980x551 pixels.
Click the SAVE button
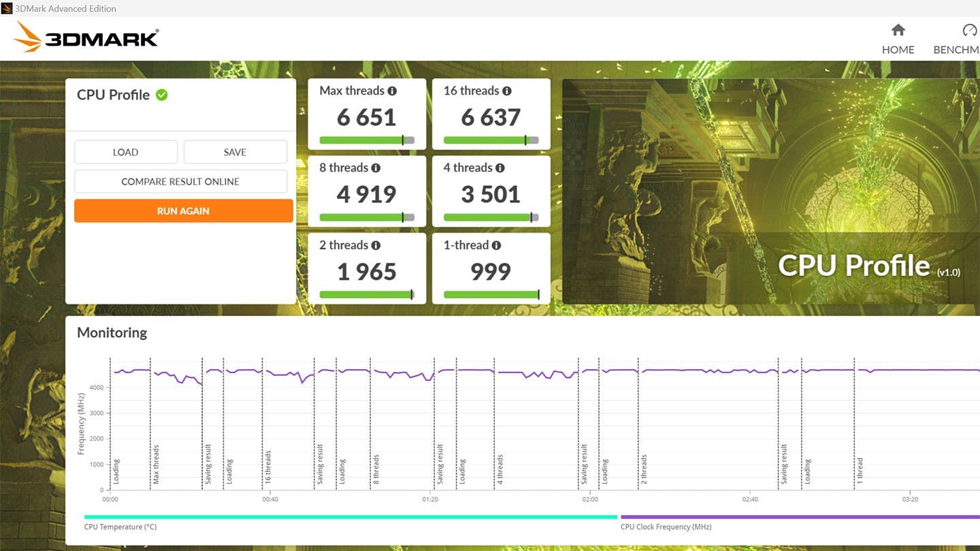click(235, 152)
